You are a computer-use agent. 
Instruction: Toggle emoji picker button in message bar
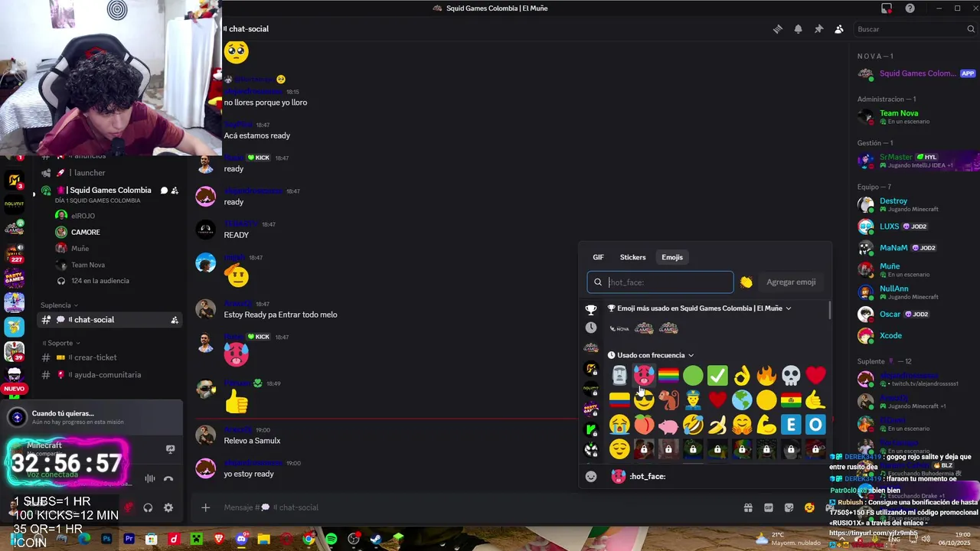tap(809, 507)
